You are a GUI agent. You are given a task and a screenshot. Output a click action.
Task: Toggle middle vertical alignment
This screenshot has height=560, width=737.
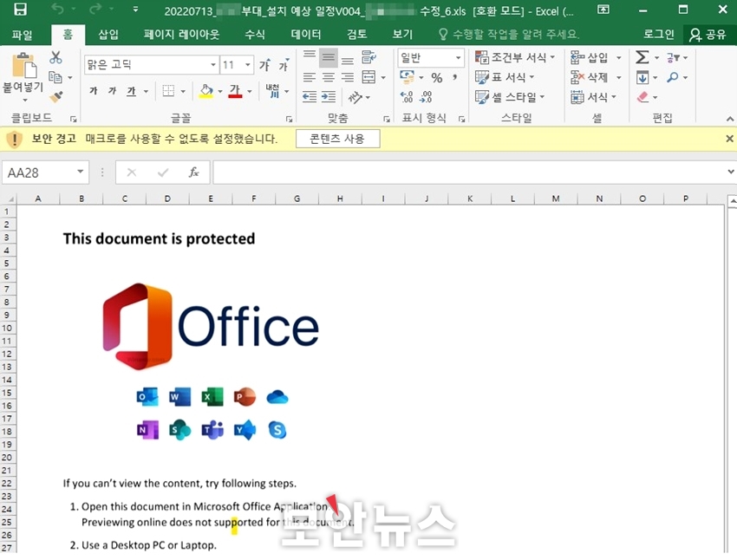click(x=329, y=58)
